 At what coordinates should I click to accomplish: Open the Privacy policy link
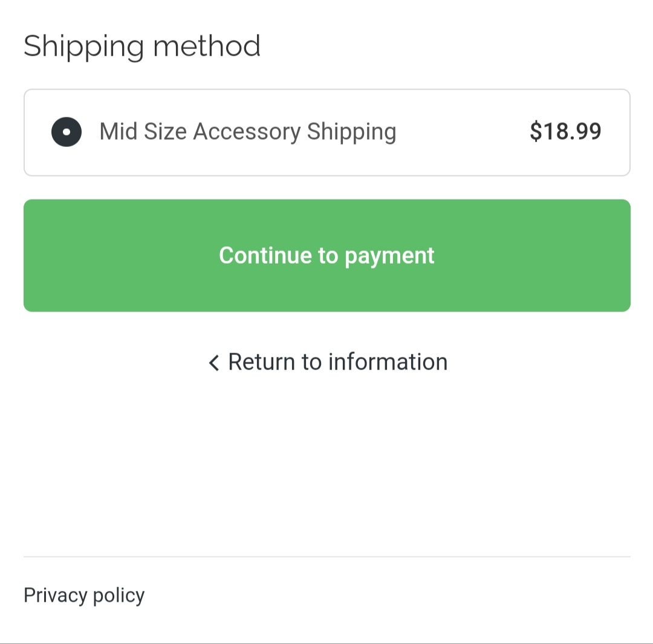coord(84,595)
